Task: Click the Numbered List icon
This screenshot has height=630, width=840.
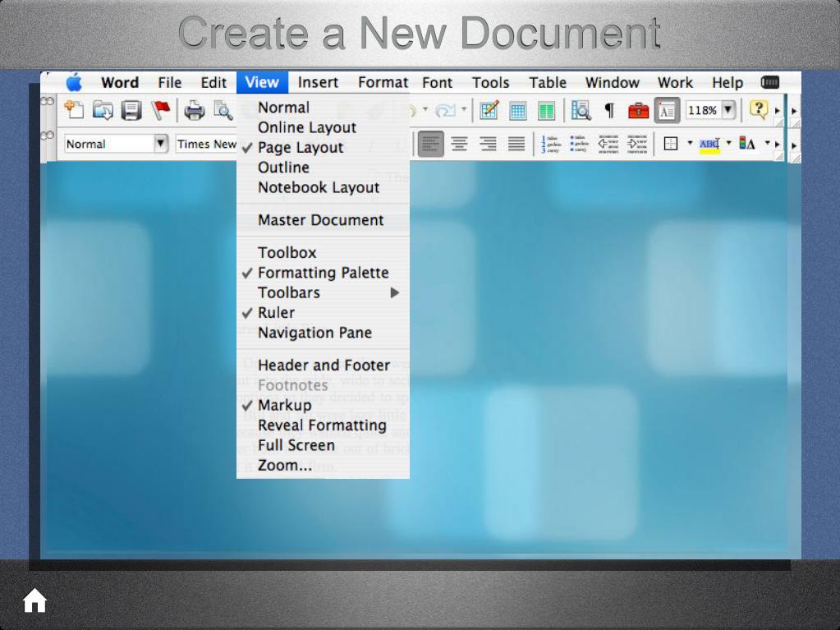Action: pyautogui.click(x=551, y=144)
